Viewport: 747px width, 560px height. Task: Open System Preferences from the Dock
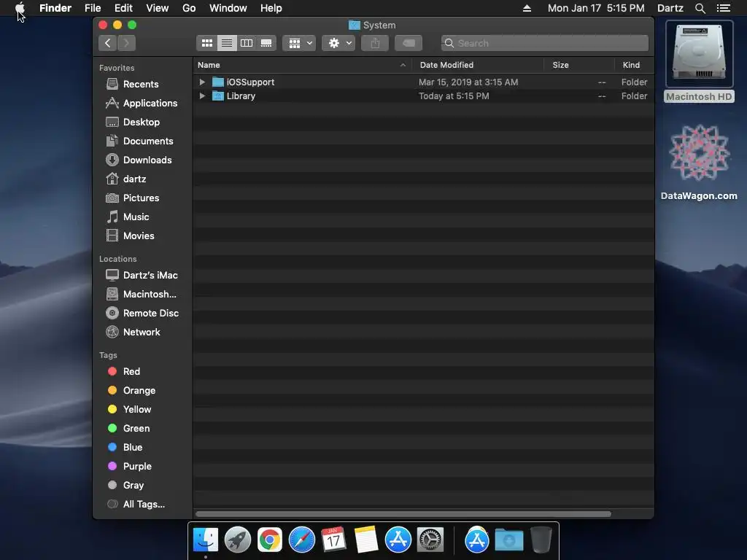pos(430,540)
